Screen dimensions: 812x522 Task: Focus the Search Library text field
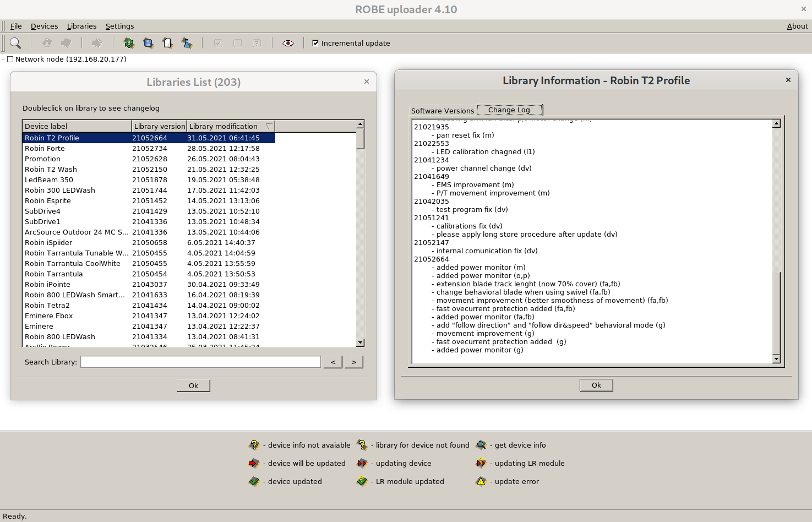200,362
